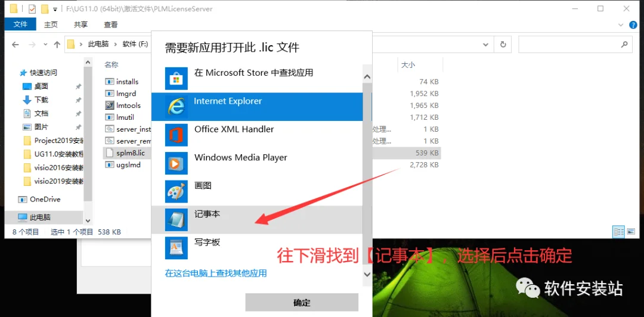Click the lmutil file icon
The height and width of the screenshot is (317, 644).
(x=109, y=117)
